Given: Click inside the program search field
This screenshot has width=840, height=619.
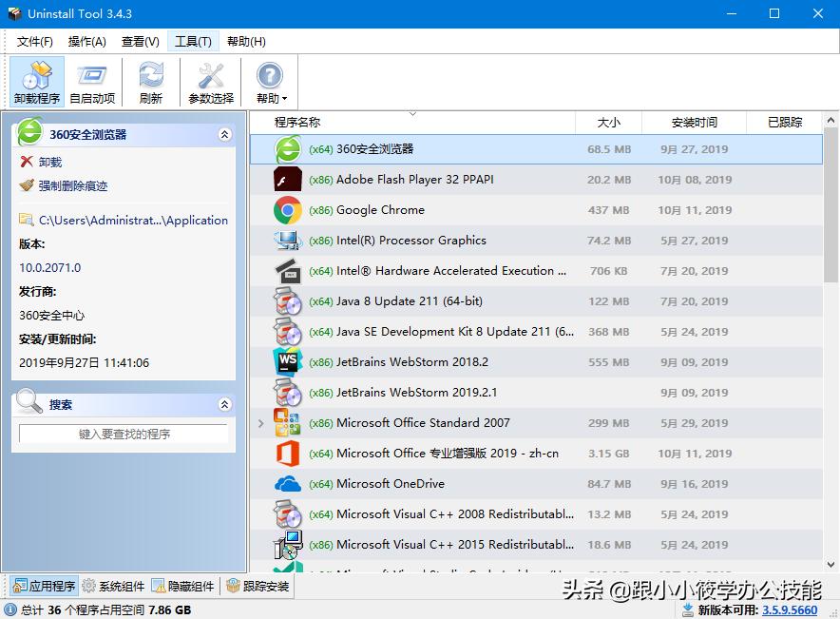Looking at the screenshot, I should [124, 433].
